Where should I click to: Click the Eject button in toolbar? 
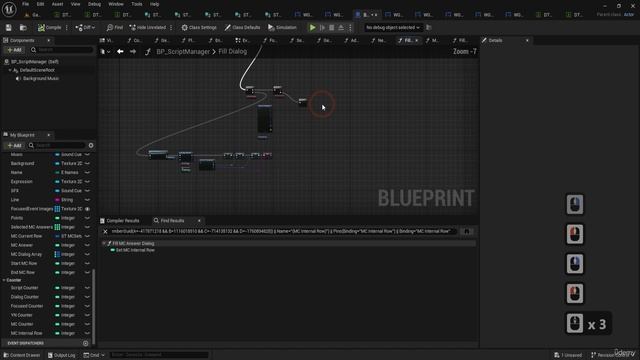[x=341, y=27]
